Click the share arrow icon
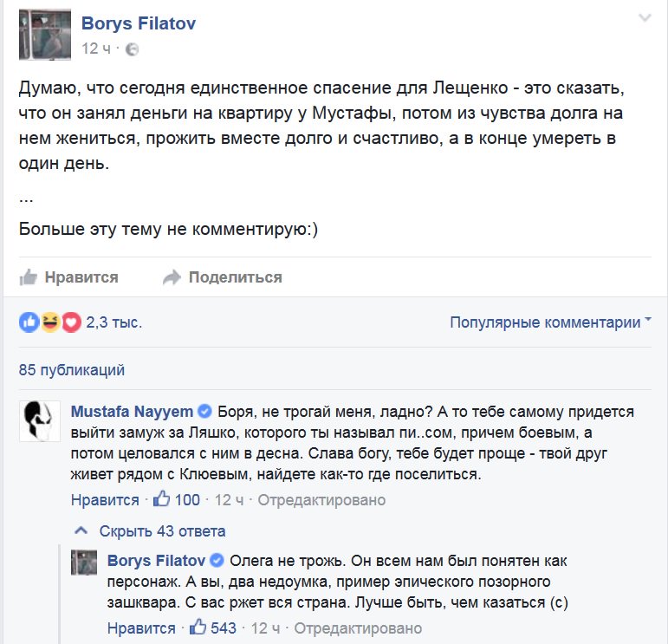 coord(172,277)
